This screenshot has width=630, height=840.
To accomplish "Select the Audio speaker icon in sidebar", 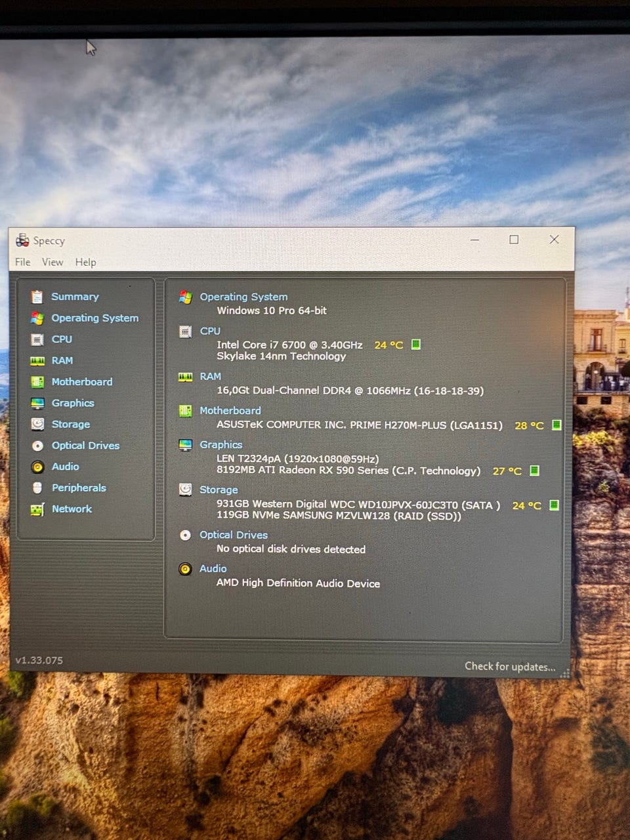I will click(37, 467).
